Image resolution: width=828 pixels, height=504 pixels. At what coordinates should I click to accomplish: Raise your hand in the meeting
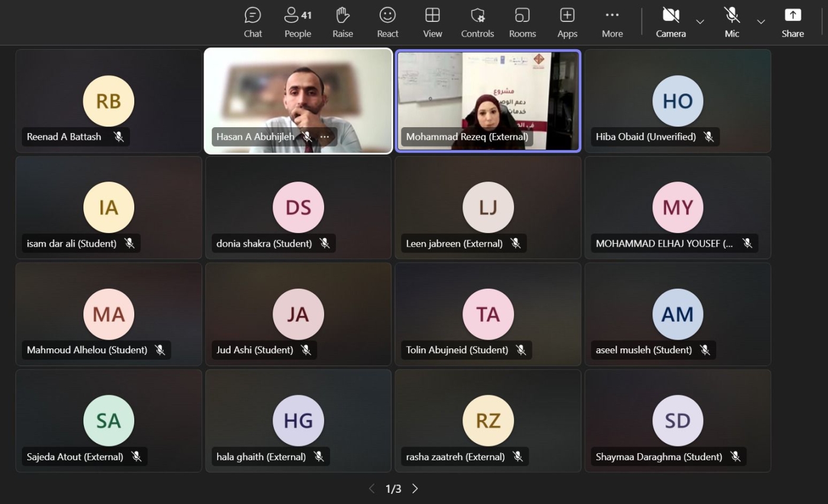tap(342, 22)
